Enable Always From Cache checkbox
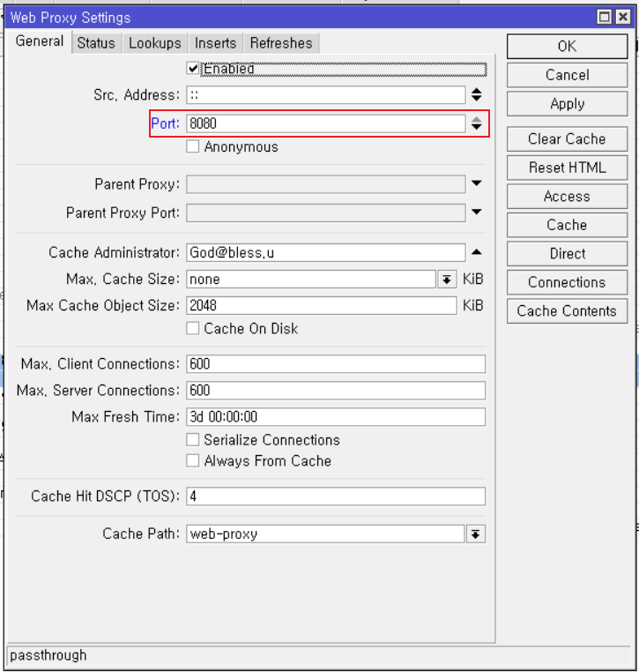This screenshot has height=672, width=639. [193, 460]
